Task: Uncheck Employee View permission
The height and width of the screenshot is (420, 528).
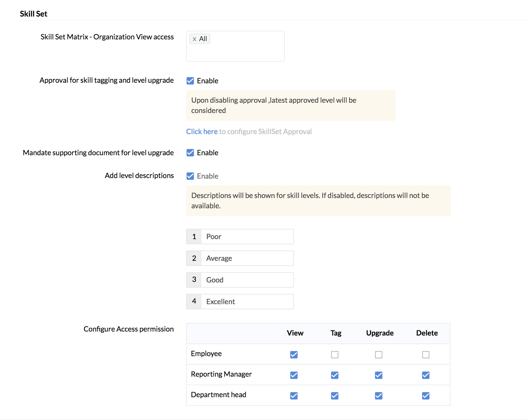Action: 294,355
